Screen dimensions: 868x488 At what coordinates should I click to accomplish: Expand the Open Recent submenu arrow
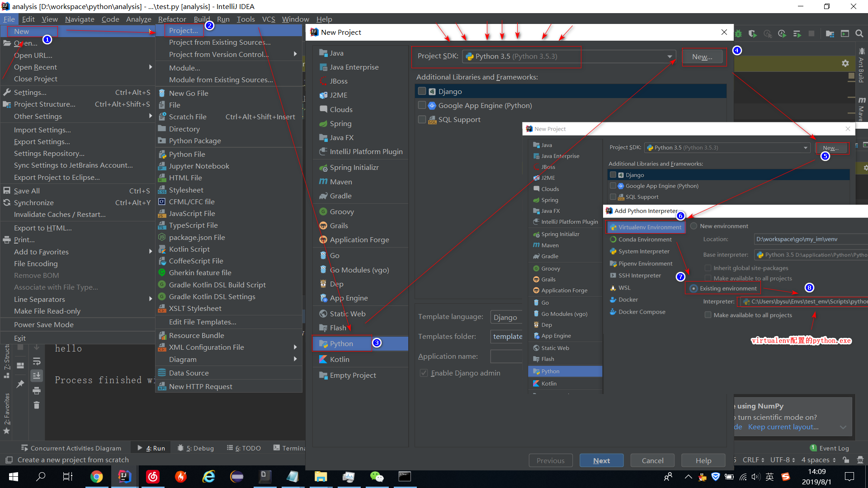(x=150, y=67)
